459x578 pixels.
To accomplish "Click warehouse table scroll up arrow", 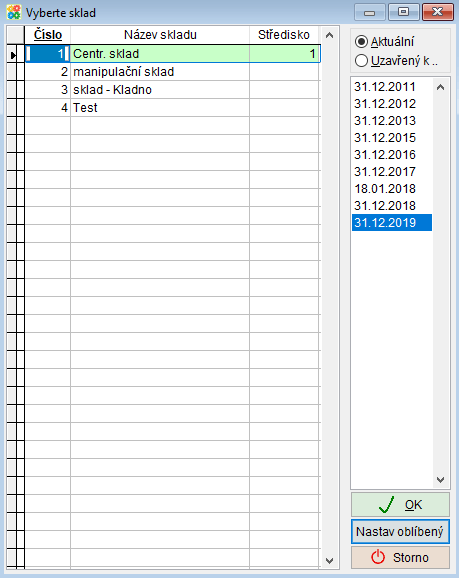I will click(330, 35).
